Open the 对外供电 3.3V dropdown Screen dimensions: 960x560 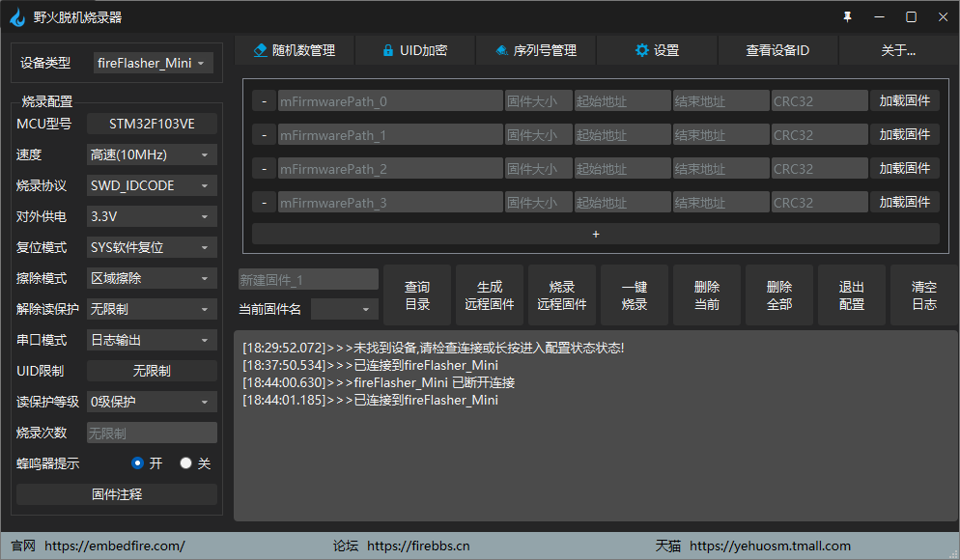tap(152, 216)
